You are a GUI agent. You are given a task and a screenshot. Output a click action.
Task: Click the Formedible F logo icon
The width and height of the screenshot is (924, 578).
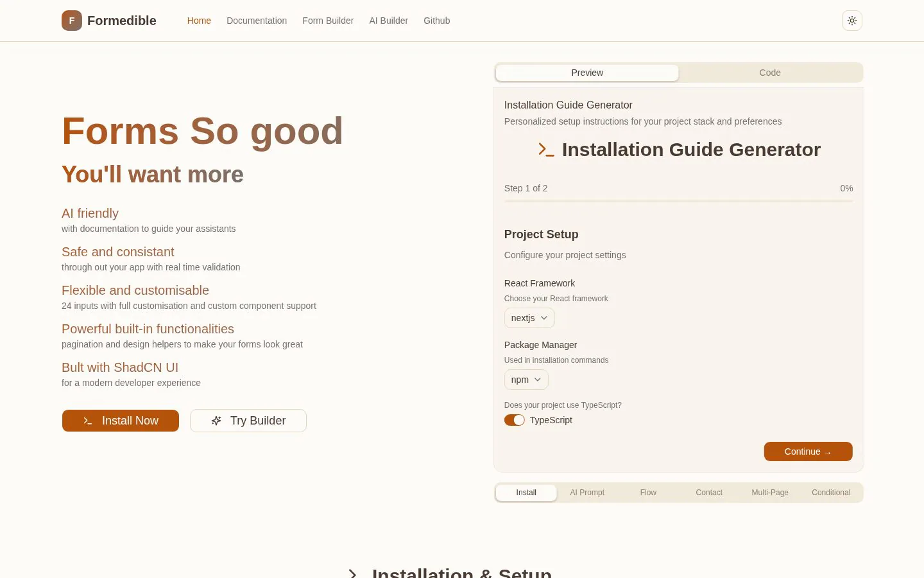[x=72, y=21]
